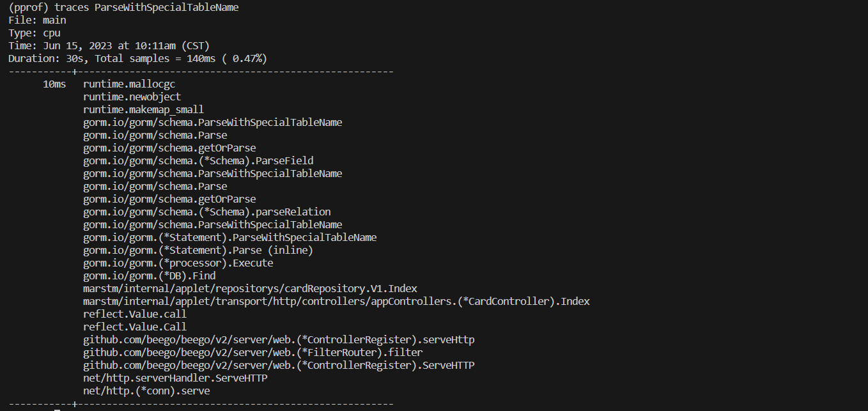
Task: Click the Time line showing Jun 15, 2023
Action: tap(109, 46)
